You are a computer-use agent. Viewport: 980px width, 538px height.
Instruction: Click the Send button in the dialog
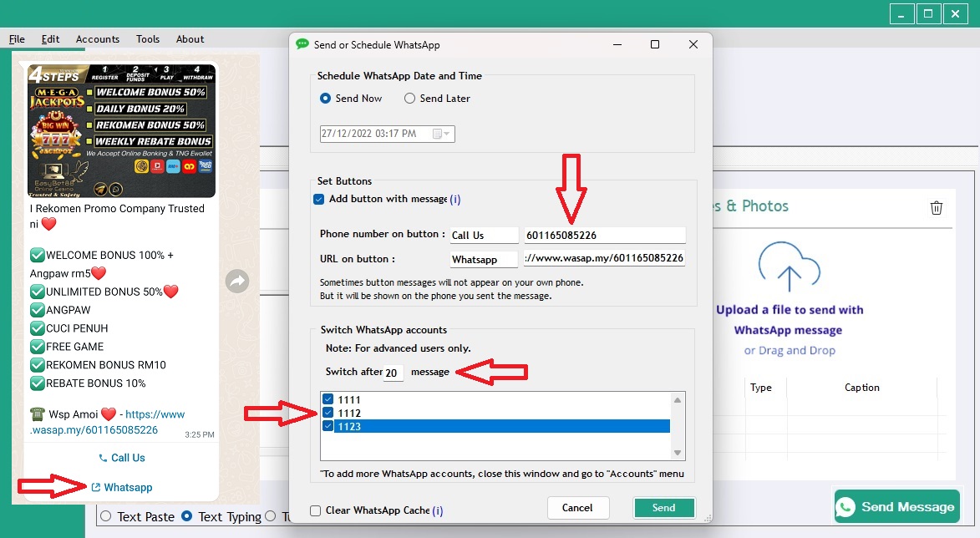click(663, 508)
